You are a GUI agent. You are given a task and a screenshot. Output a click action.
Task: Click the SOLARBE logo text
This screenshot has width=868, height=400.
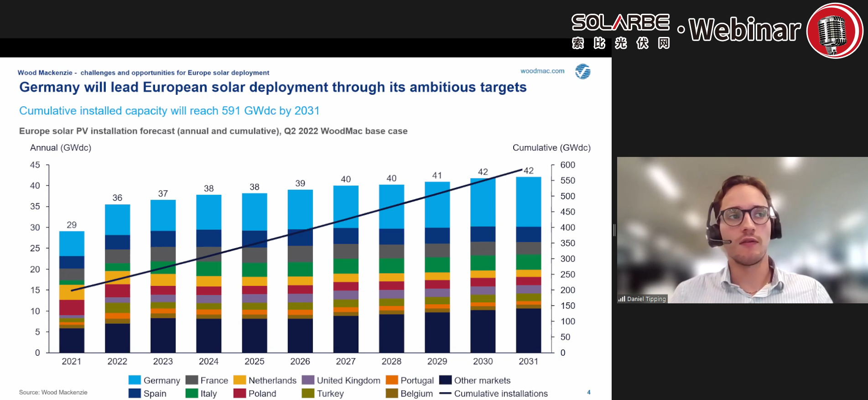[x=620, y=22]
